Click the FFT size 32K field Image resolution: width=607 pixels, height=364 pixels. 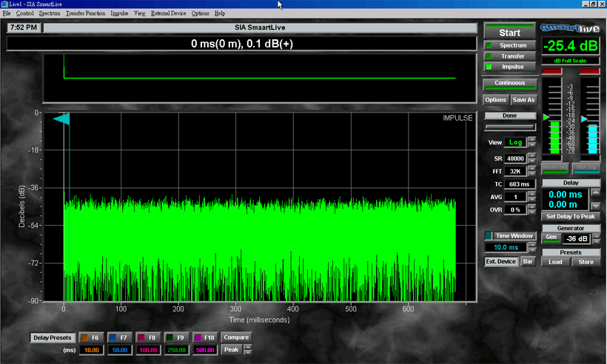515,172
